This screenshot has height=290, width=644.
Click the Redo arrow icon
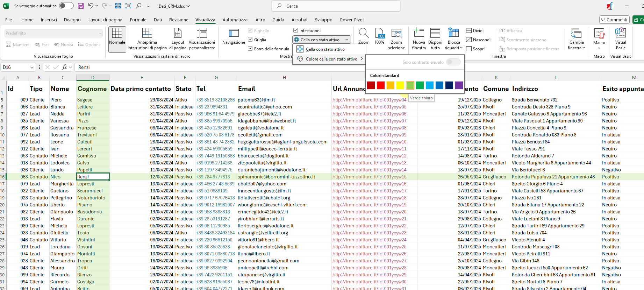point(104,6)
